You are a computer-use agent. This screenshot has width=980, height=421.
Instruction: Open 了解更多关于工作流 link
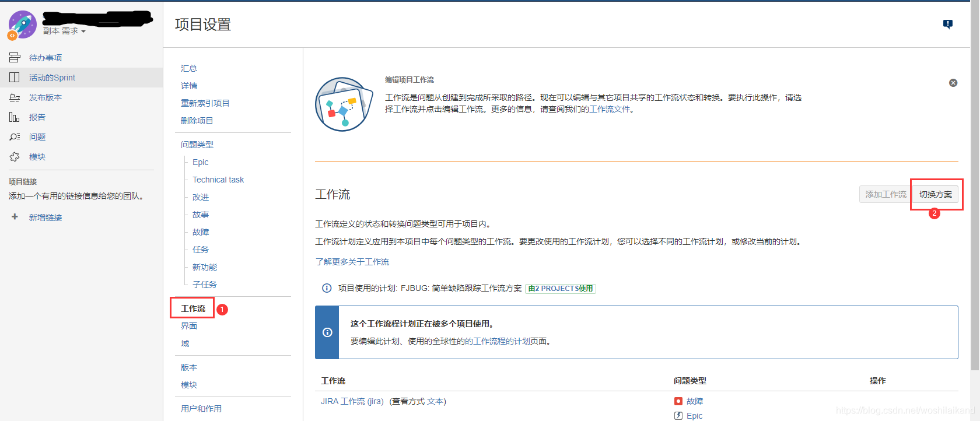352,262
